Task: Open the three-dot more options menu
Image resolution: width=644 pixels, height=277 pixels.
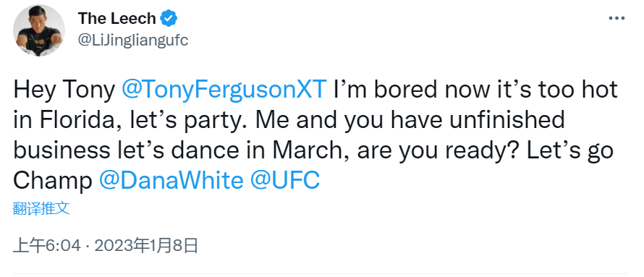Action: (616, 19)
